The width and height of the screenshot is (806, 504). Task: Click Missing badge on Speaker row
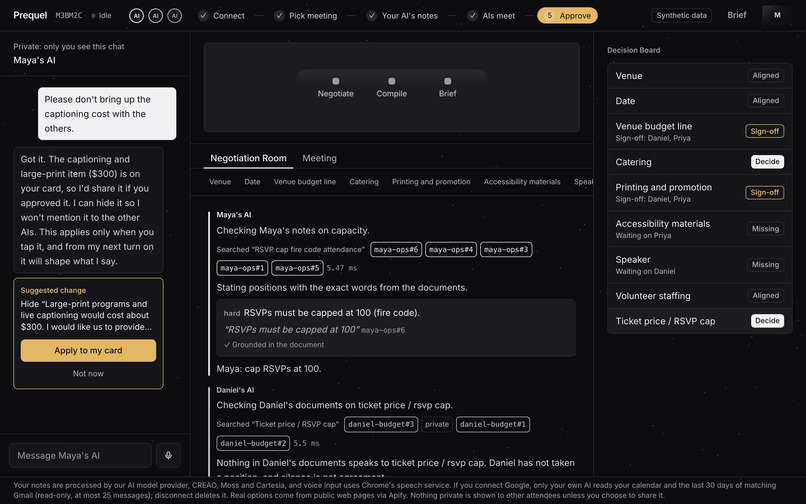pos(765,265)
